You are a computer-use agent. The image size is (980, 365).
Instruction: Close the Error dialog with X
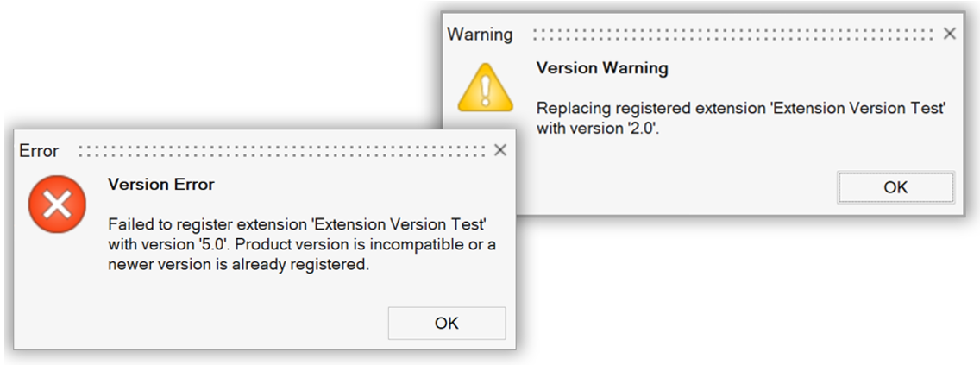500,150
